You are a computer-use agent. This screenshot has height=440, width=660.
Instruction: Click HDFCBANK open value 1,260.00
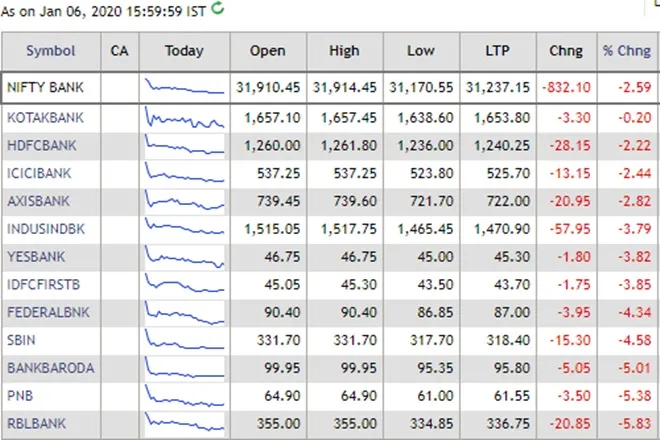pos(272,145)
